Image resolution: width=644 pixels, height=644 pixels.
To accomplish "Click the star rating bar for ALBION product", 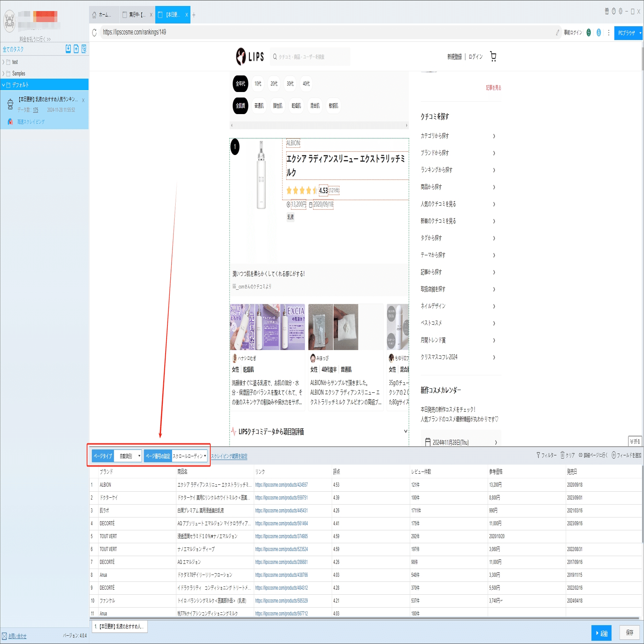I will click(302, 190).
